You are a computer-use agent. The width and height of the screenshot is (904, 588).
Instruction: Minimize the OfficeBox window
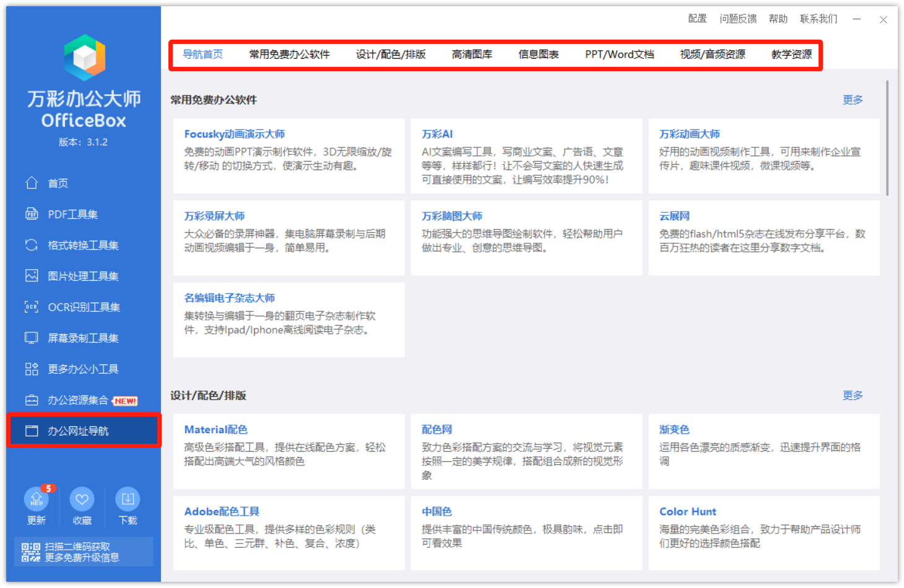click(x=857, y=19)
